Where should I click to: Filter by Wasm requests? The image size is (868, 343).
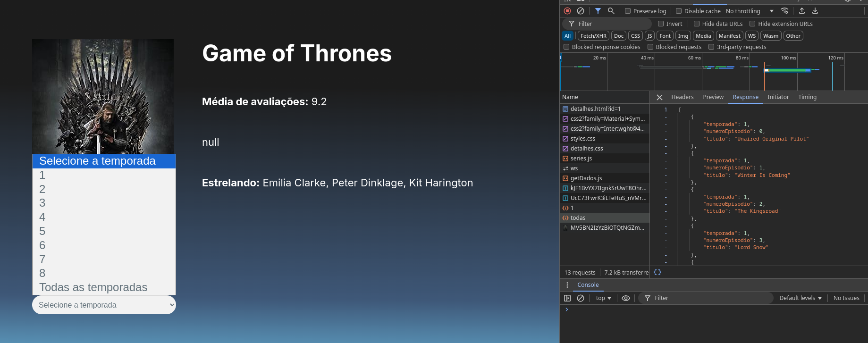pos(771,36)
